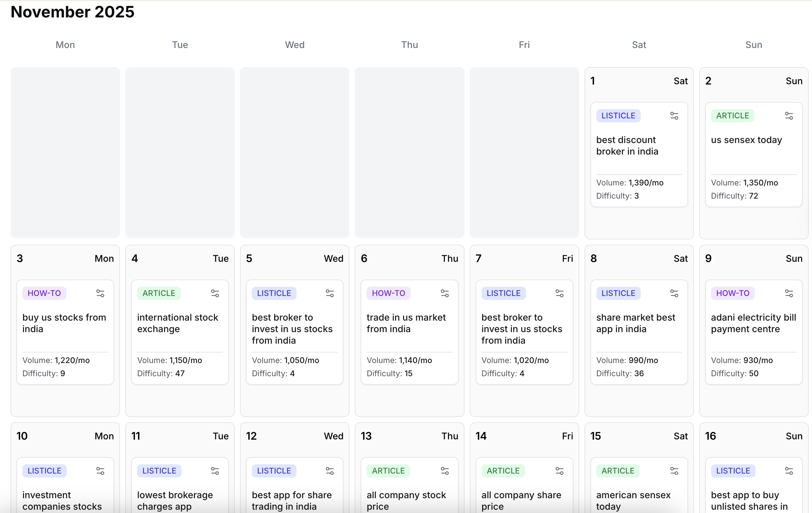Viewport: 812px width, 513px height.
Task: Click settings icon on 'share market best app' card
Action: coord(674,293)
